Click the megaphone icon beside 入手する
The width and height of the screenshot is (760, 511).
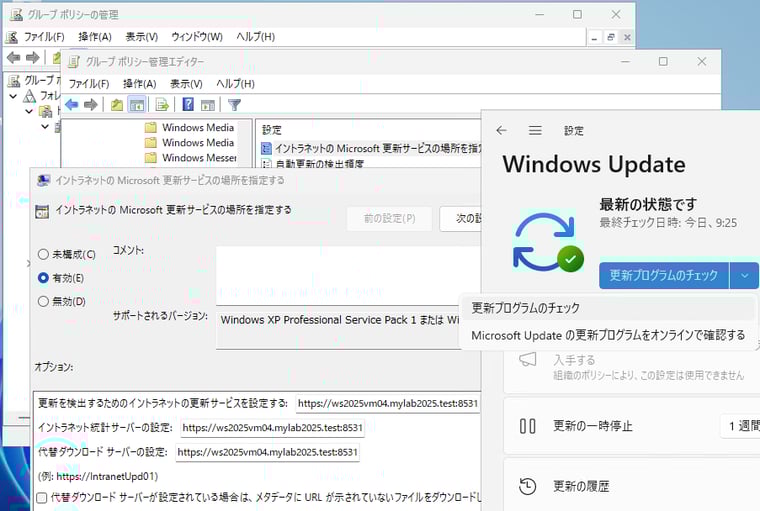pyautogui.click(x=527, y=359)
